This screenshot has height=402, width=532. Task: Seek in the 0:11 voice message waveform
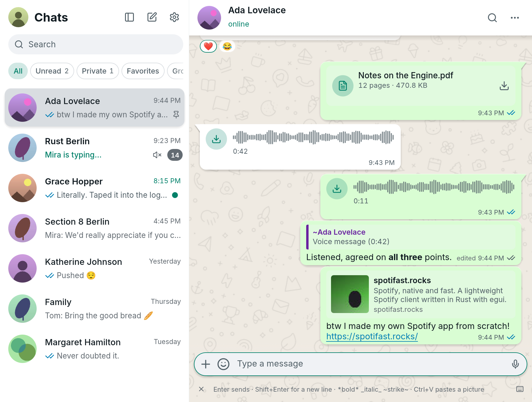434,187
